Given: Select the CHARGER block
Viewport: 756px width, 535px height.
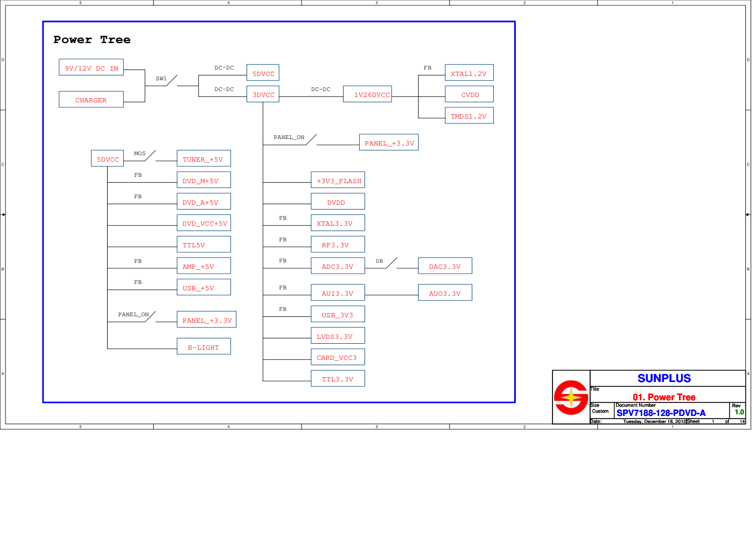Looking at the screenshot, I should (x=91, y=100).
